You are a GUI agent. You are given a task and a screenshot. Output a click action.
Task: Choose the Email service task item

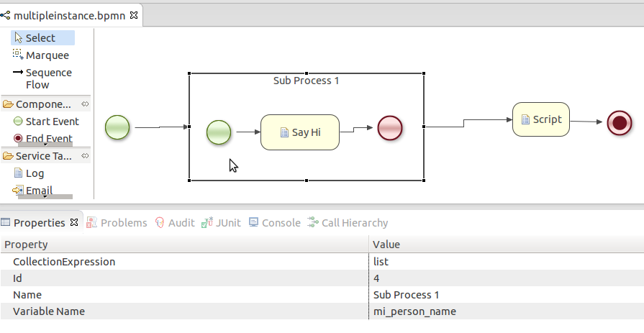(39, 191)
